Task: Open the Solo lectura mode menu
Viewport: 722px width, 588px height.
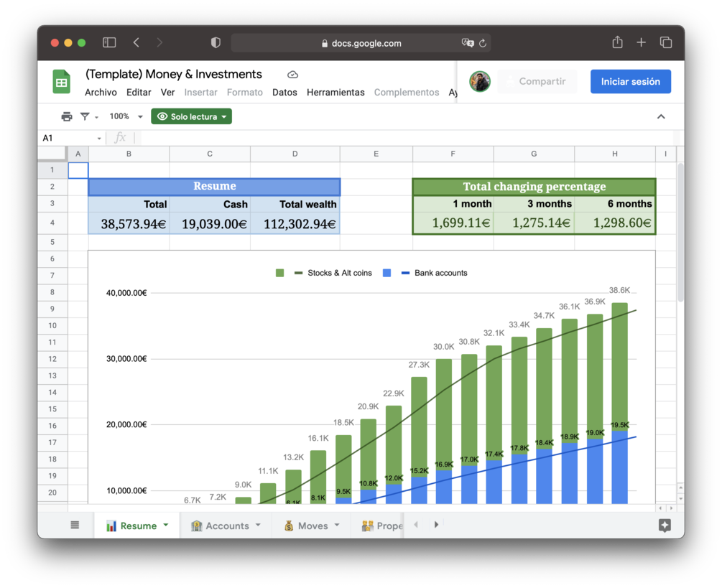Action: coord(191,116)
